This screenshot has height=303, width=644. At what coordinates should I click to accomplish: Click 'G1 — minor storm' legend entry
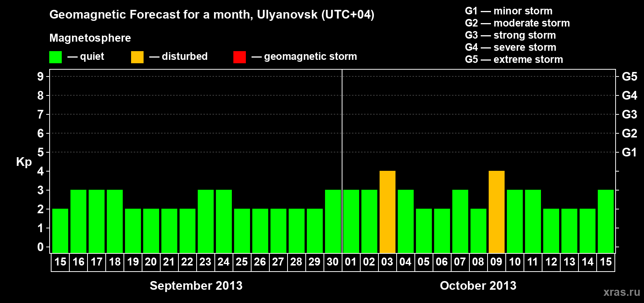[509, 11]
